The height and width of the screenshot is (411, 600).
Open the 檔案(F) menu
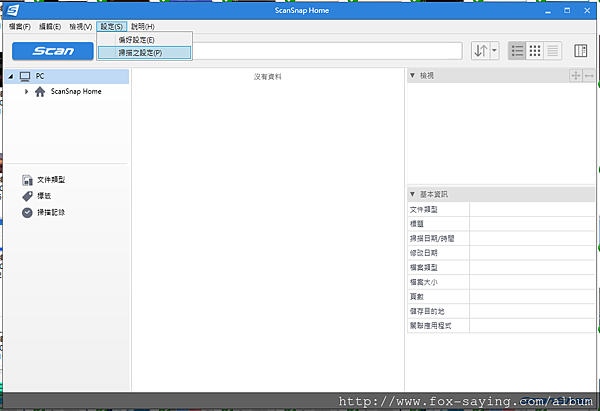click(x=20, y=26)
